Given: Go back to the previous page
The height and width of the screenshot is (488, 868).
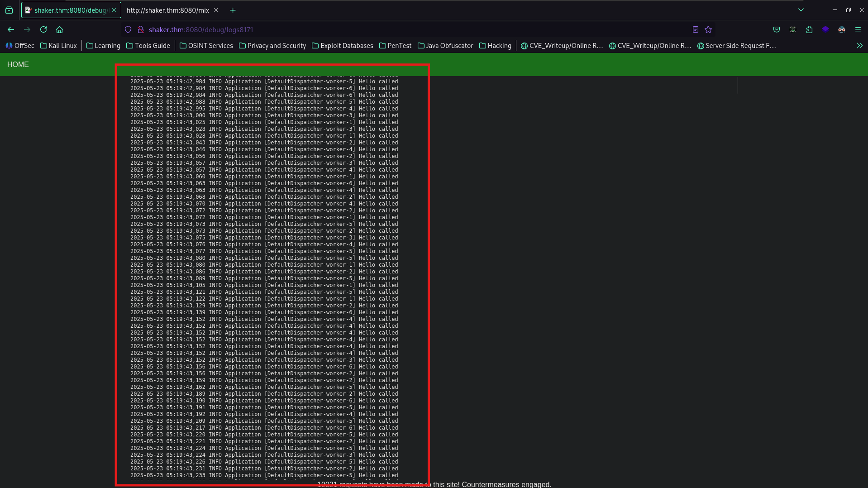Looking at the screenshot, I should click(11, 29).
